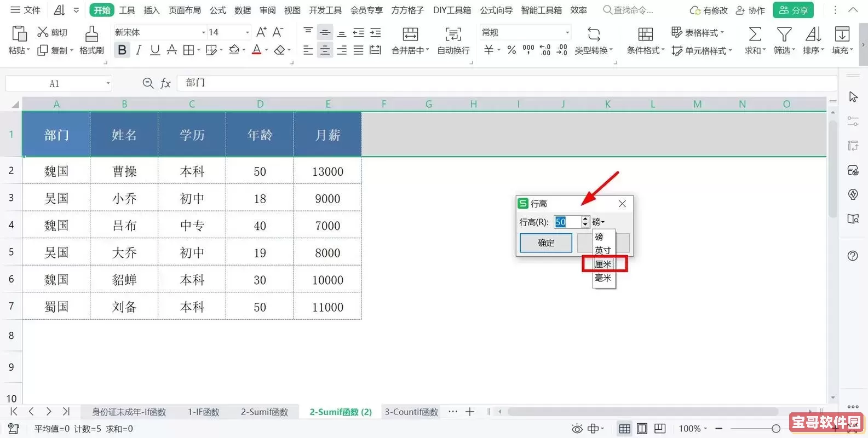Click the currency format icon

coord(489,50)
